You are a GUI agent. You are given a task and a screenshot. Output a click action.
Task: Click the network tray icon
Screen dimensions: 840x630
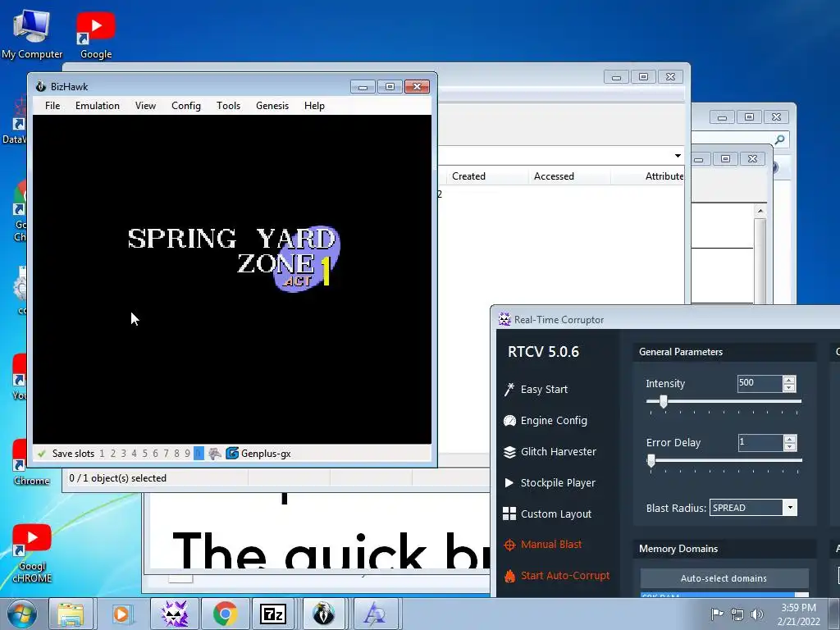click(x=737, y=614)
